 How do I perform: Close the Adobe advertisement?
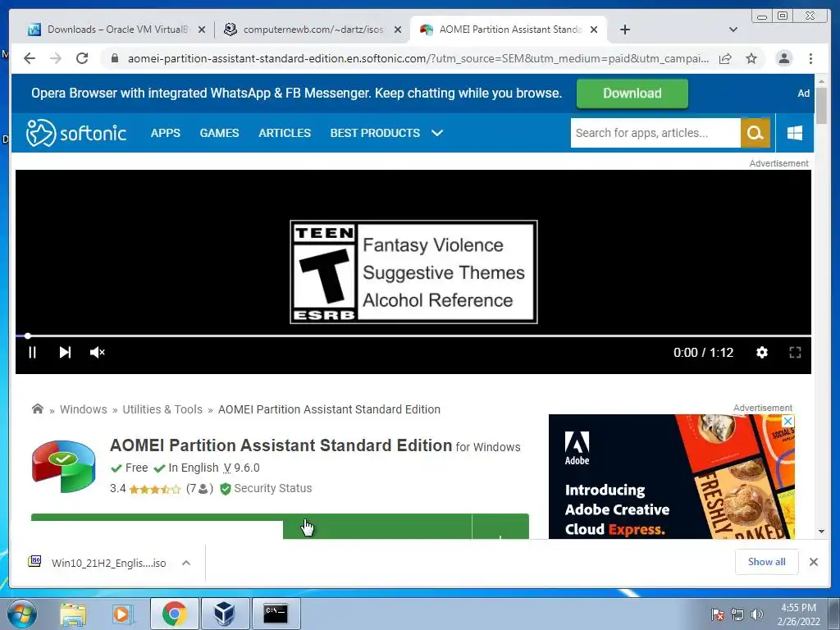pos(788,421)
